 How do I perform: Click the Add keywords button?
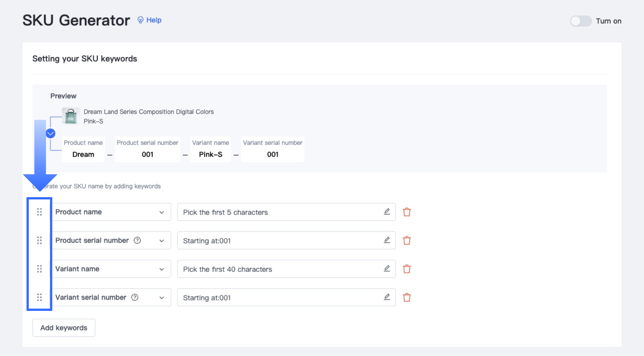click(64, 328)
